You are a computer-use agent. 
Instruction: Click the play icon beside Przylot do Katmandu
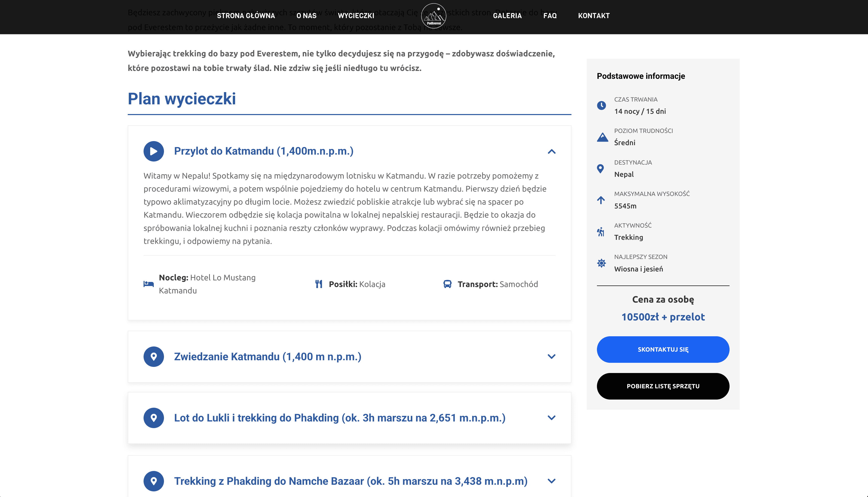tap(154, 151)
